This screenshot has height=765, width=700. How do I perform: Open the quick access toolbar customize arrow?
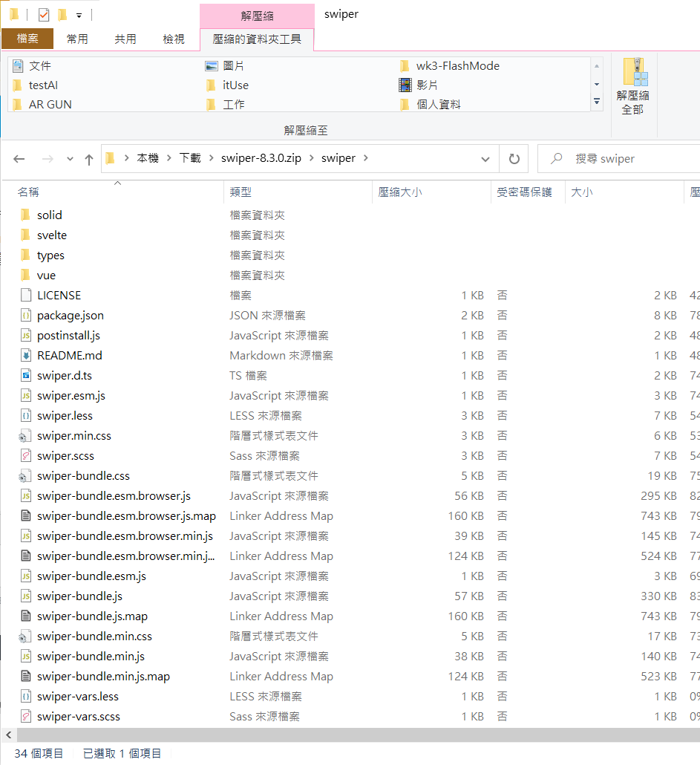pos(79,16)
